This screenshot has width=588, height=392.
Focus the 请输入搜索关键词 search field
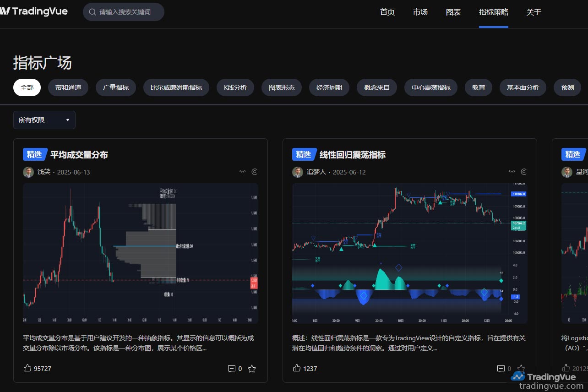tap(124, 12)
